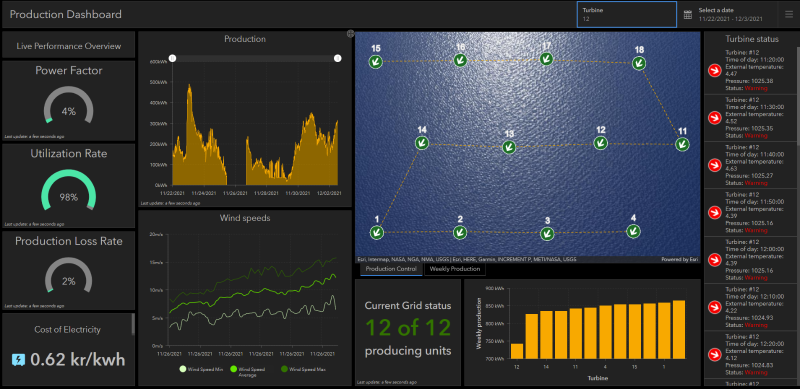Click the Production chart range slider track
The height and width of the screenshot is (389, 800).
click(255, 59)
